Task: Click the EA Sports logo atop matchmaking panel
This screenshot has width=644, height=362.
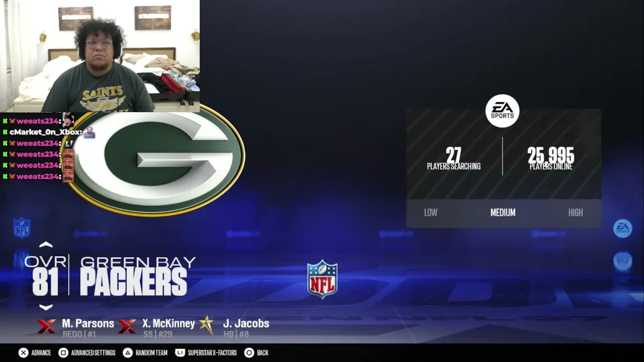Action: (502, 111)
